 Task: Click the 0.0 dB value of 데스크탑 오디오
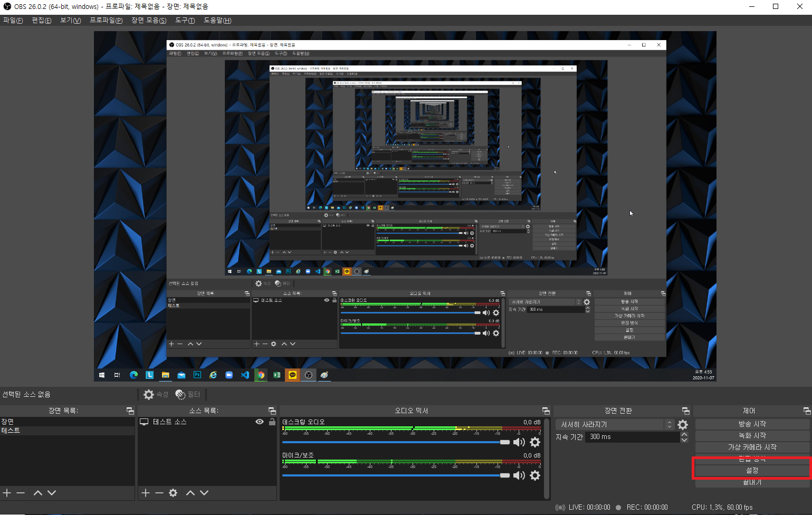[532, 422]
